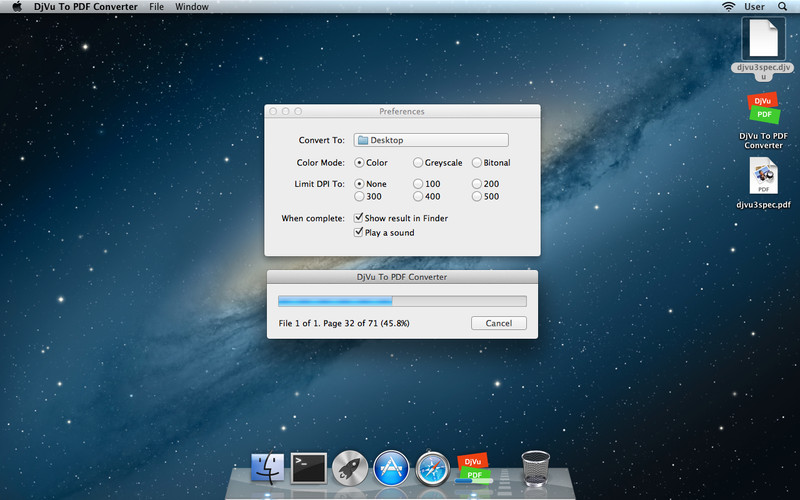The width and height of the screenshot is (800, 500).
Task: Minimize the Preferences window
Action: (x=286, y=111)
